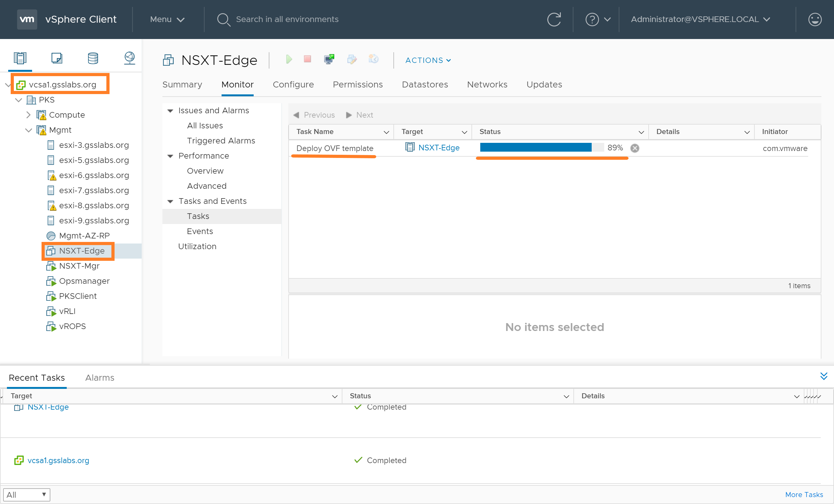The height and width of the screenshot is (504, 834).
Task: Expand the Compute cluster tree node
Action: point(28,115)
